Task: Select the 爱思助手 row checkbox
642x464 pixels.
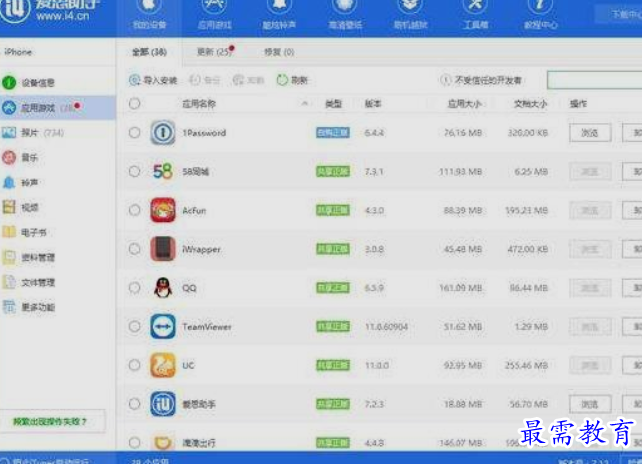Action: [x=134, y=404]
